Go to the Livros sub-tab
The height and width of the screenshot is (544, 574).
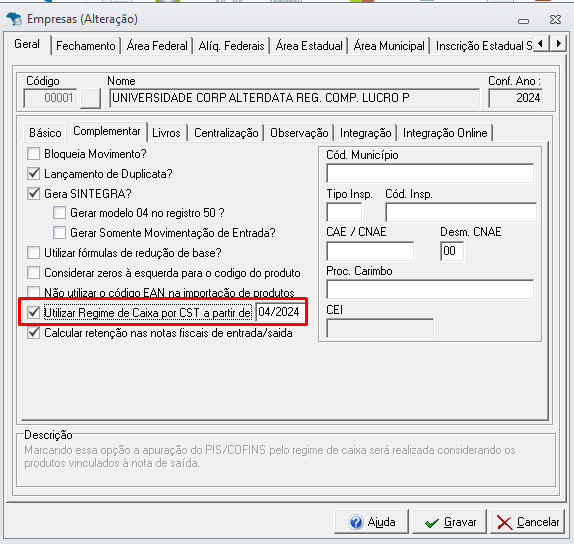tap(166, 133)
